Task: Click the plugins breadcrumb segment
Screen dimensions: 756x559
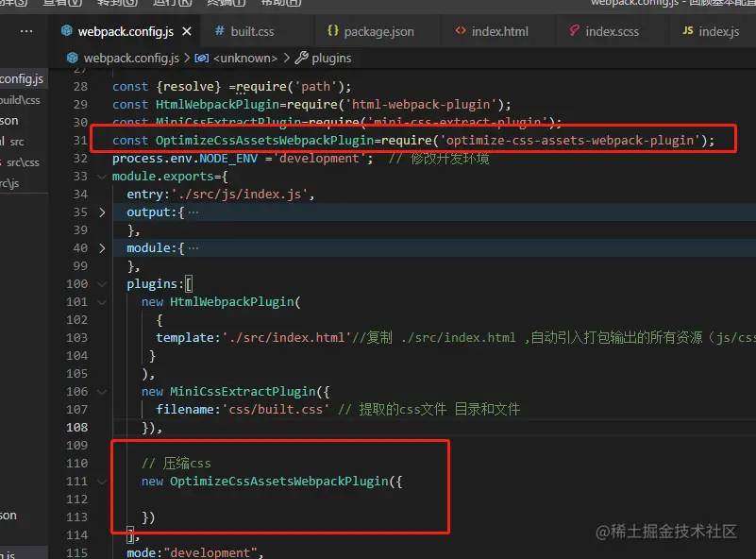Action: point(331,58)
